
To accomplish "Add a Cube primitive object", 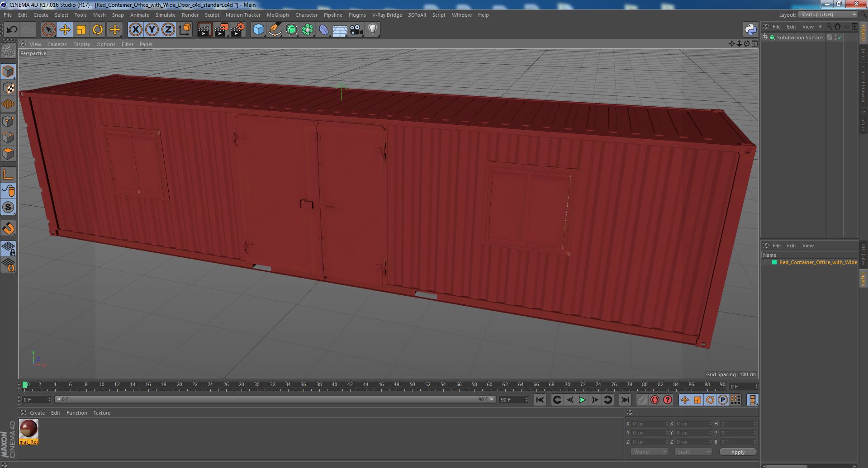I will tap(258, 30).
